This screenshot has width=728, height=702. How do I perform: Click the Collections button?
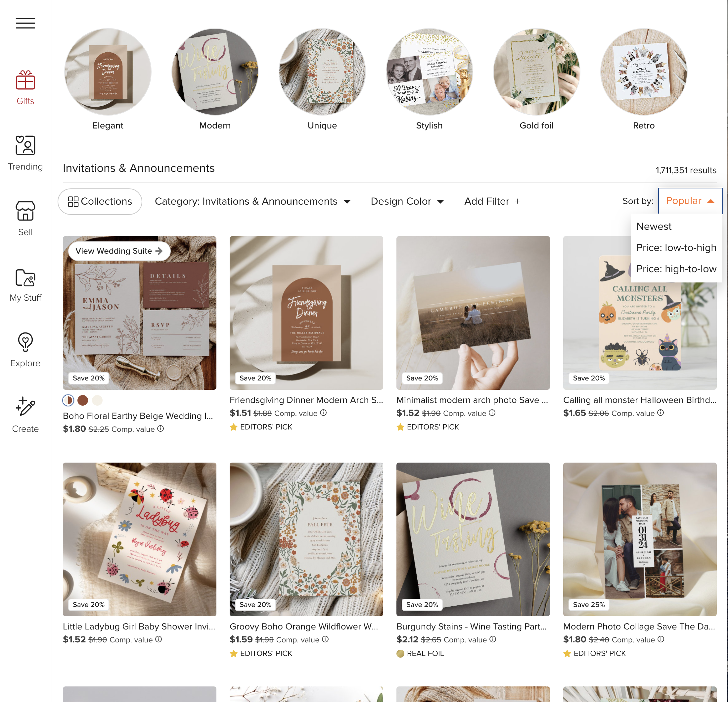[100, 201]
